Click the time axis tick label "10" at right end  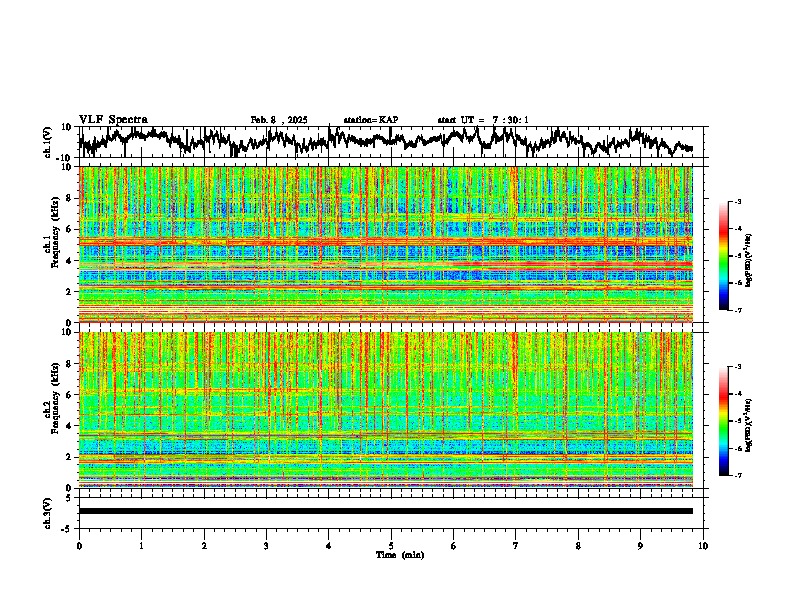[x=703, y=546]
